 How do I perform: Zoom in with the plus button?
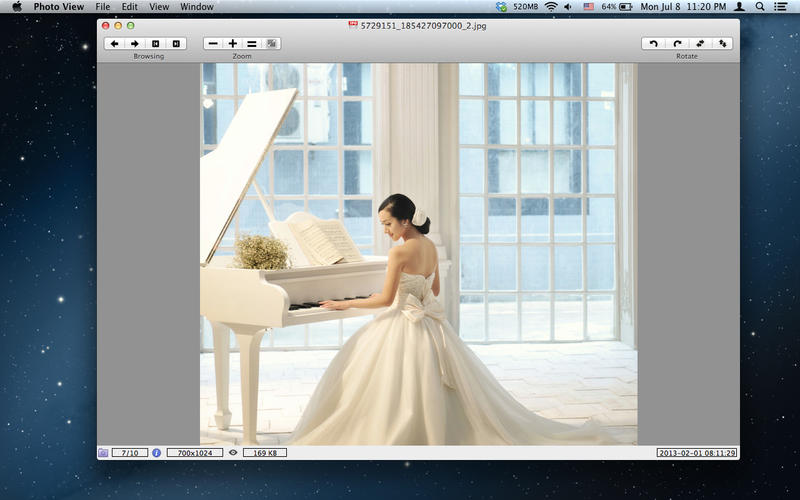[233, 44]
